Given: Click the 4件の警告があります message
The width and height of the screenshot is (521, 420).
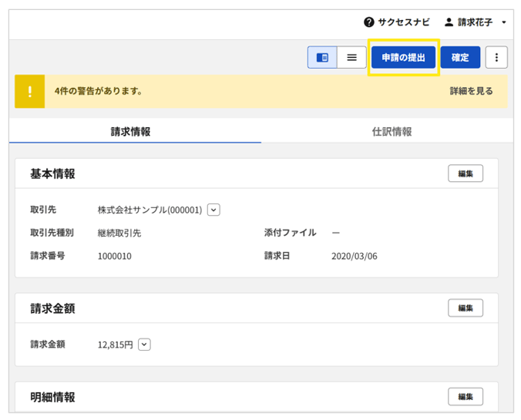Looking at the screenshot, I should tap(99, 91).
